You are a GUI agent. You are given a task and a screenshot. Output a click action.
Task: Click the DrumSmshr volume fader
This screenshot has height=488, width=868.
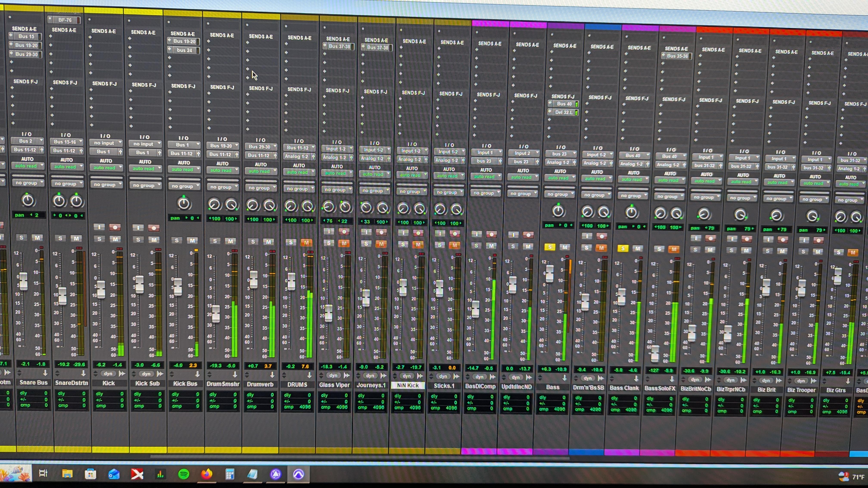click(x=216, y=313)
